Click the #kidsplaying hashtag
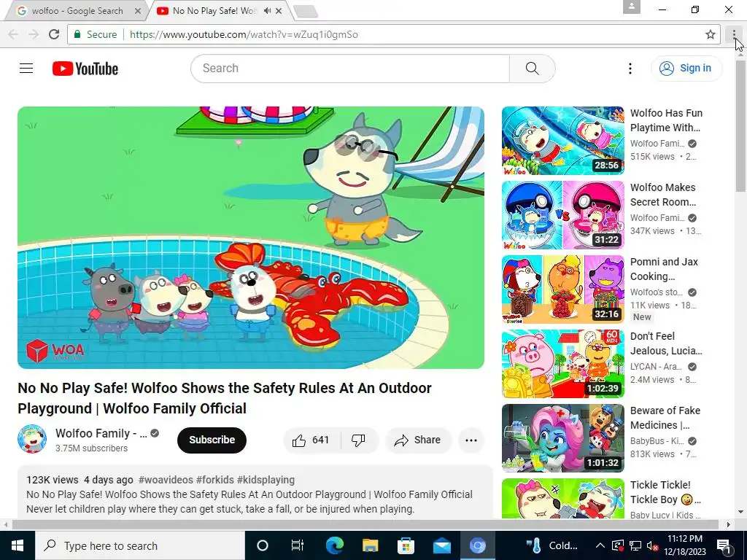The width and height of the screenshot is (747, 560). (266, 480)
